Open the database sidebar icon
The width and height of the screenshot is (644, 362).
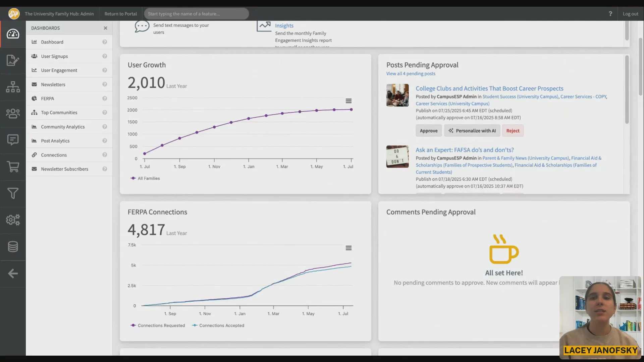[x=13, y=247]
